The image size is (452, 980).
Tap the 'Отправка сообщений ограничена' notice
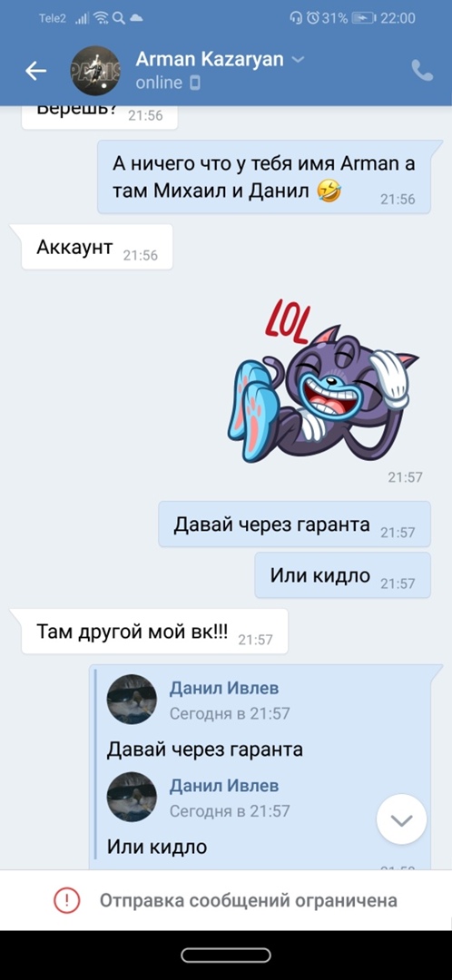click(226, 901)
